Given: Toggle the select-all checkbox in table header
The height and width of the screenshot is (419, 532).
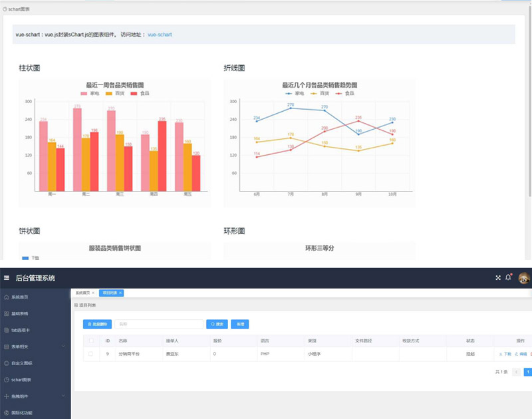Looking at the screenshot, I should point(91,341).
